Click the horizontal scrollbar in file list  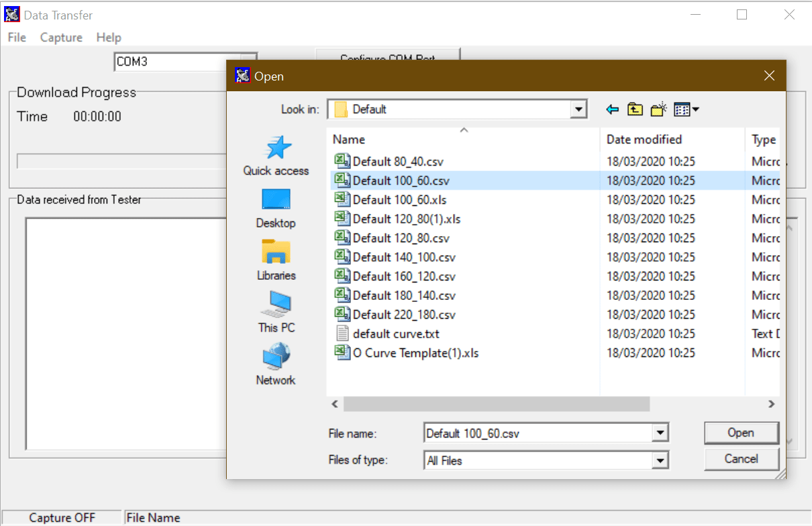pyautogui.click(x=497, y=404)
